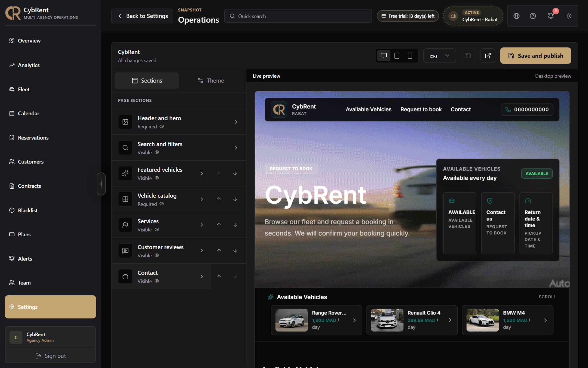The width and height of the screenshot is (588, 368).
Task: Select mobile phone preview device icon
Action: coord(410,56)
